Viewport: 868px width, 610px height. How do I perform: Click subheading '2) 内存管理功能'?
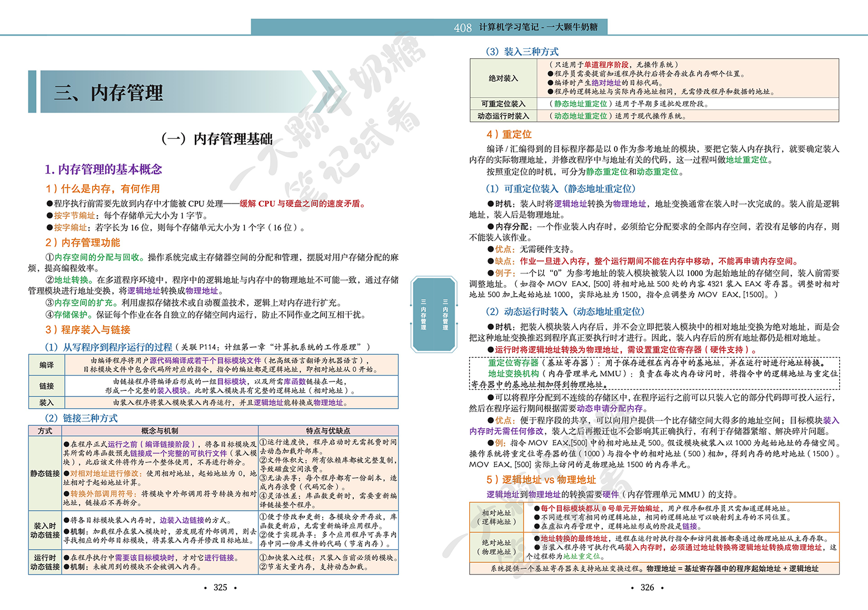(83, 242)
